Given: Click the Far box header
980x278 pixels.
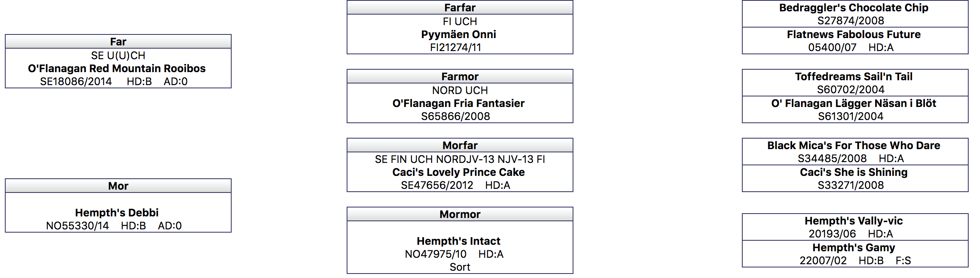Looking at the screenshot, I should pyautogui.click(x=118, y=42).
